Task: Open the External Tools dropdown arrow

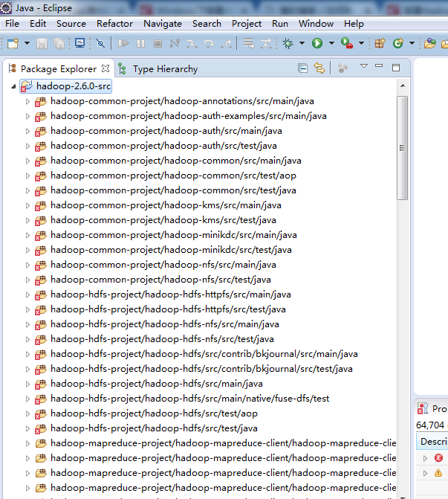Action: pos(361,43)
